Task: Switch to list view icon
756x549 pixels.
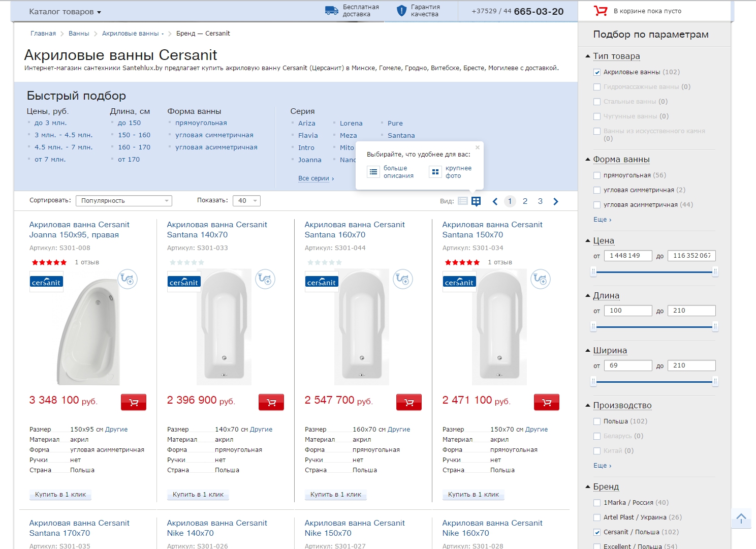Action: [462, 201]
